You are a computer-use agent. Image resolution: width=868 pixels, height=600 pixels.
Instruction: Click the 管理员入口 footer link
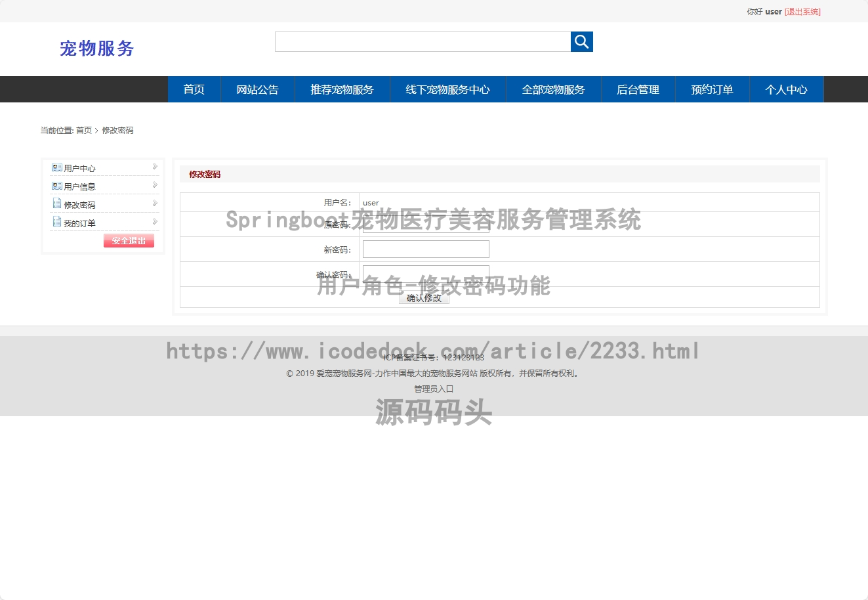pos(434,389)
